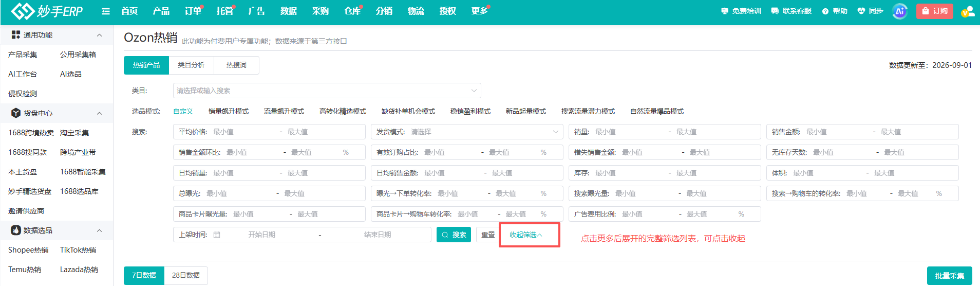
Task: Select the 稳销盈利模式 mode
Action: [470, 112]
